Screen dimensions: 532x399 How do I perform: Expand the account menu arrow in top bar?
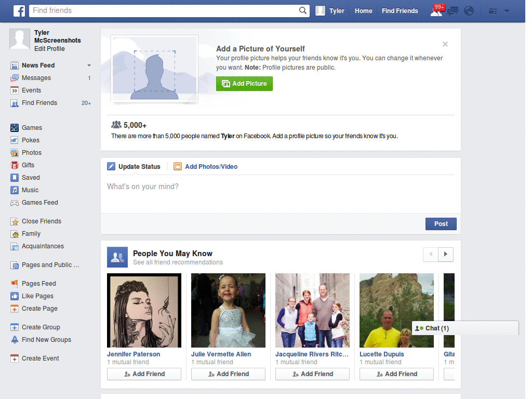point(507,11)
